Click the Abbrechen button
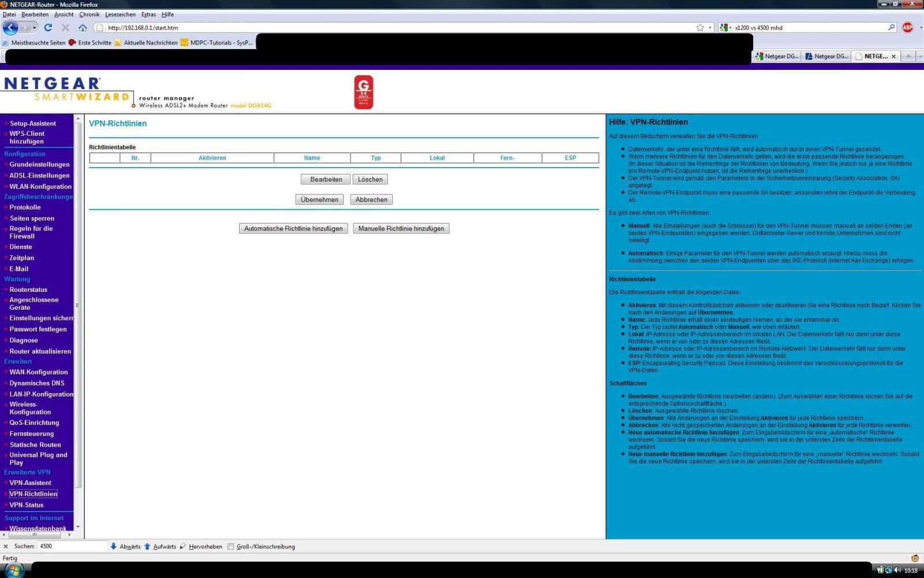This screenshot has width=924, height=578. (x=371, y=199)
